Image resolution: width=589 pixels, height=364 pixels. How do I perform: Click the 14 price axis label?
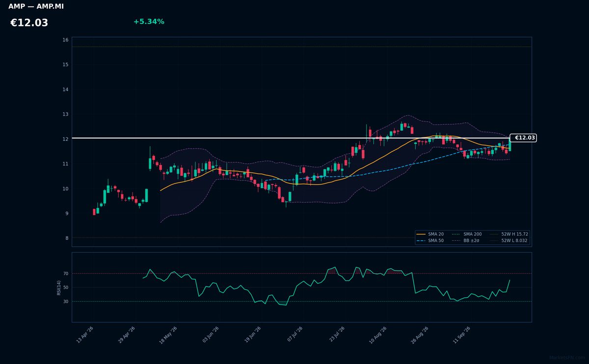(x=65, y=89)
